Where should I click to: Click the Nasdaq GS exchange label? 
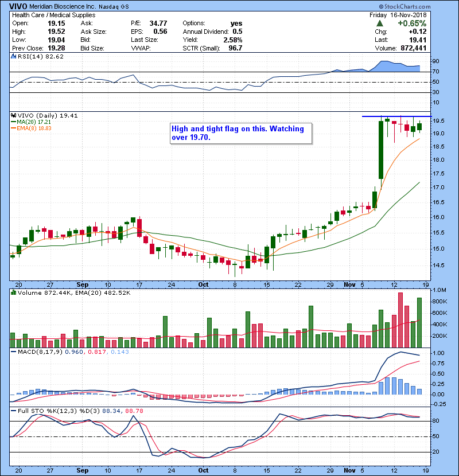114,6
